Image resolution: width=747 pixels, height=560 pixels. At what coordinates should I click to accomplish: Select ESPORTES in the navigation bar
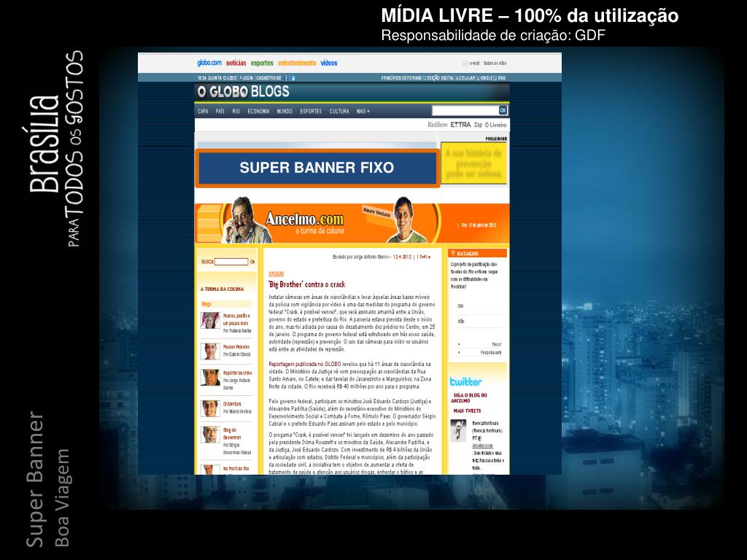pyautogui.click(x=311, y=111)
